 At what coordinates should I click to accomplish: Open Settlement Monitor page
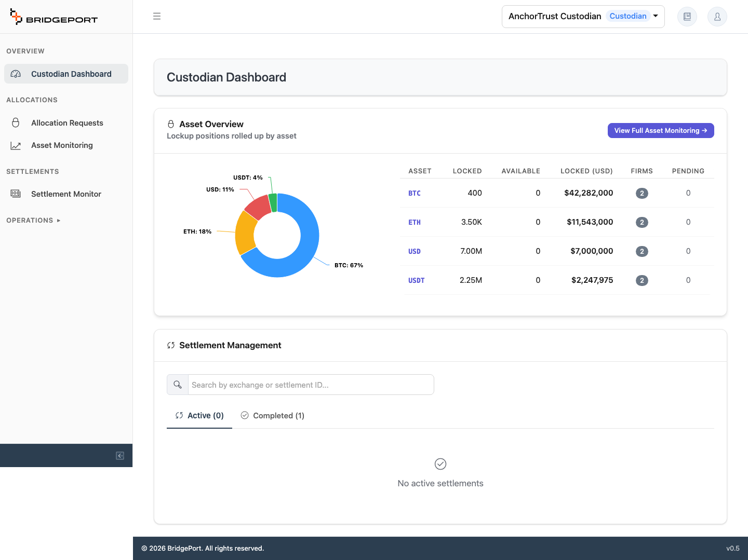[x=66, y=194]
